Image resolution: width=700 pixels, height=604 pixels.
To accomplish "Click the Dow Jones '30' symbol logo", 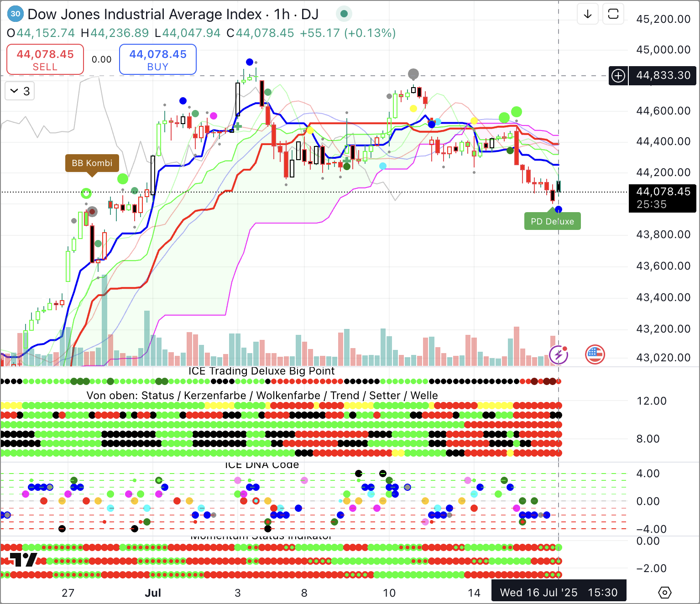I will (x=16, y=14).
